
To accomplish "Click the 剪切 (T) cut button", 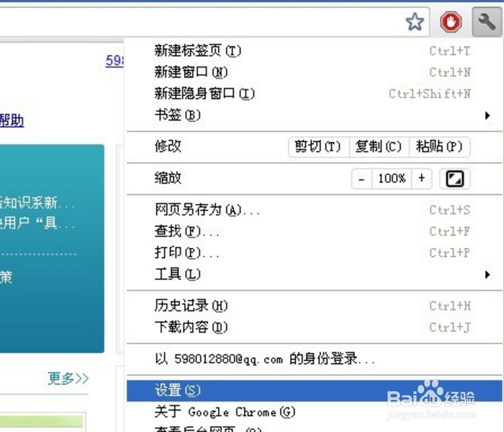I will 318,147.
